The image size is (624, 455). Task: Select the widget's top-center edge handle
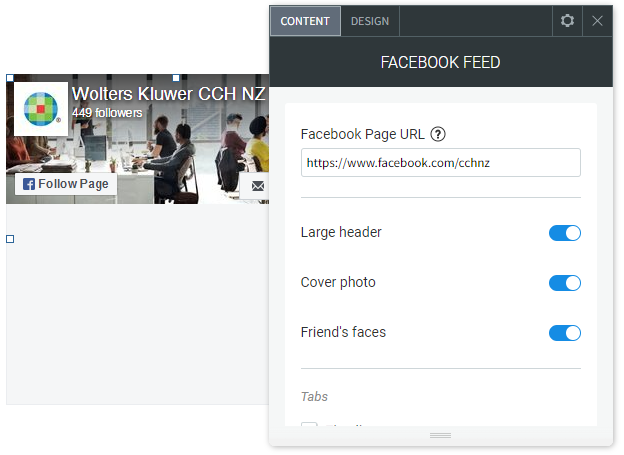point(176,78)
